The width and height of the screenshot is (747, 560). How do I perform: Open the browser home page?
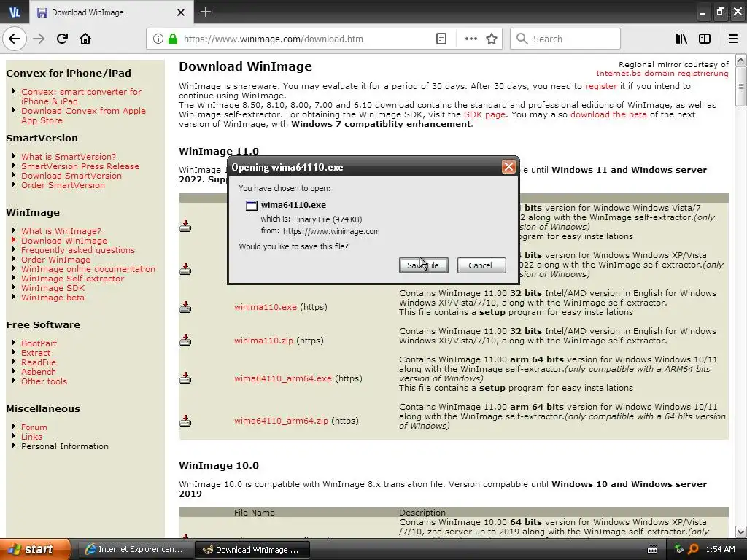click(85, 39)
